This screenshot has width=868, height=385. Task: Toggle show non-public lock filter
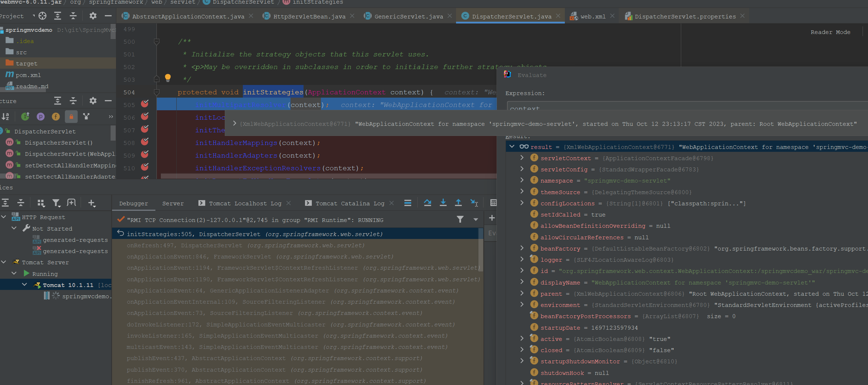[x=71, y=116]
